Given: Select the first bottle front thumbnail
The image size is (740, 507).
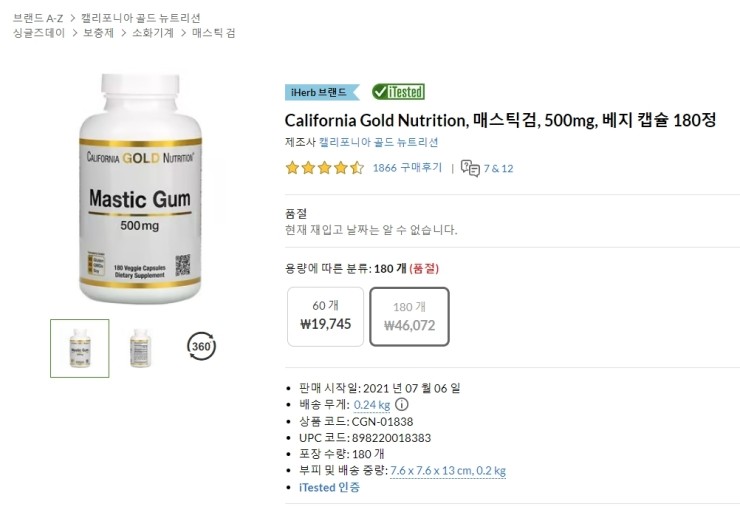Looking at the screenshot, I should (80, 348).
